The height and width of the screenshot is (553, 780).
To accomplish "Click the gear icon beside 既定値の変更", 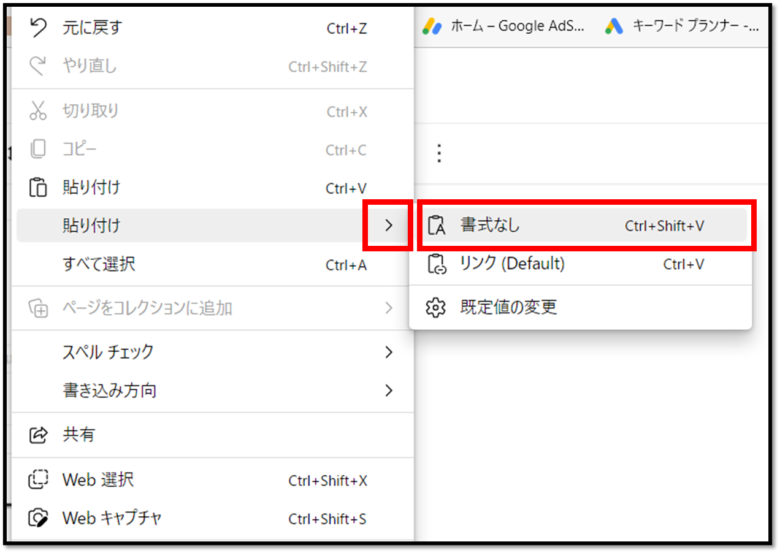I will point(436,307).
